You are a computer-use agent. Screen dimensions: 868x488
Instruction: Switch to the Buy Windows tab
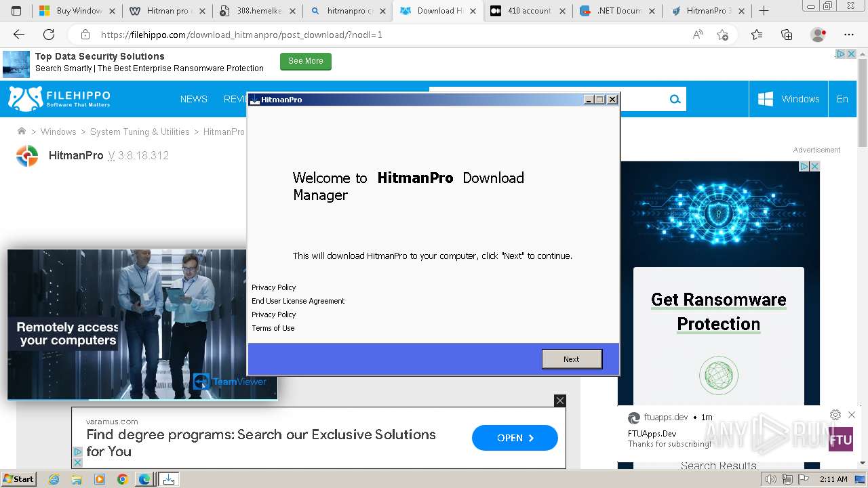tap(77, 11)
